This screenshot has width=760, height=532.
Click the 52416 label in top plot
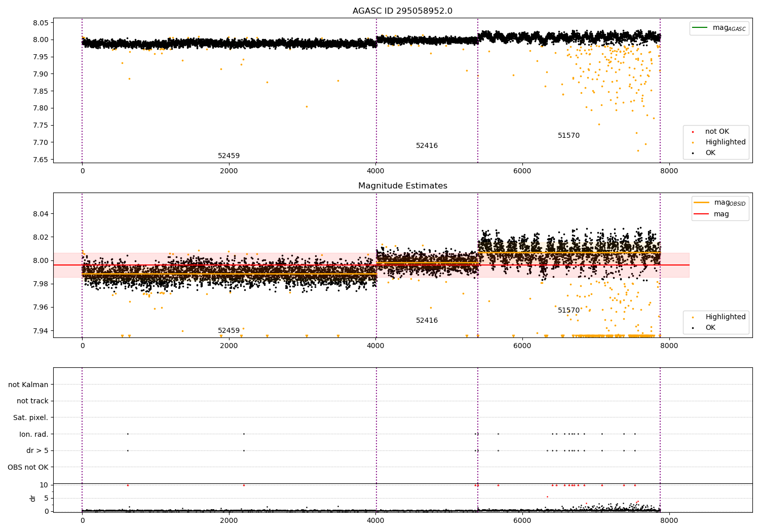click(x=427, y=146)
